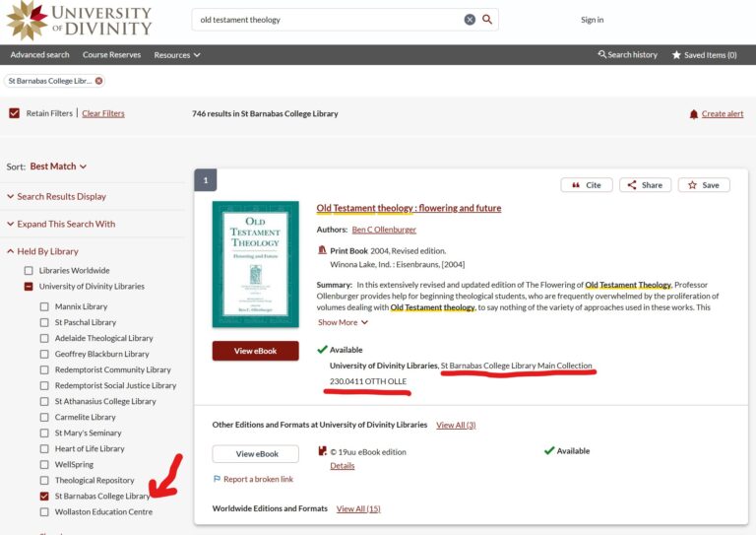Expand the Search Results Display section
This screenshot has height=535, width=756.
tap(61, 197)
